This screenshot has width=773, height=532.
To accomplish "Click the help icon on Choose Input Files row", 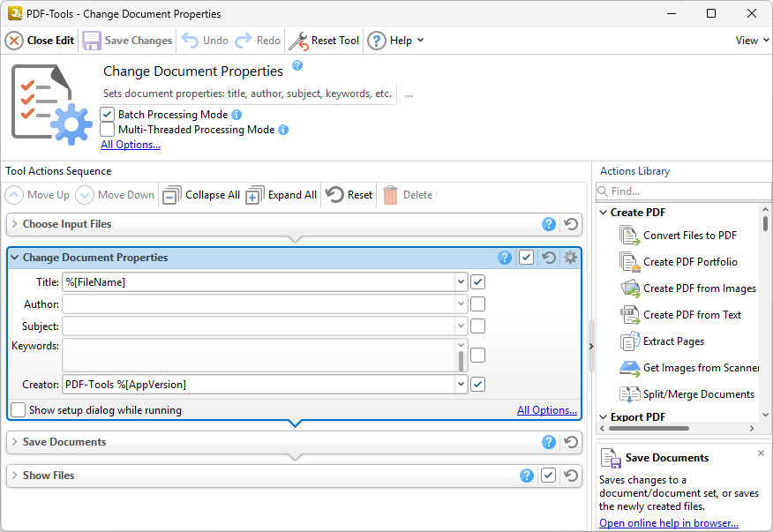I will pyautogui.click(x=549, y=224).
